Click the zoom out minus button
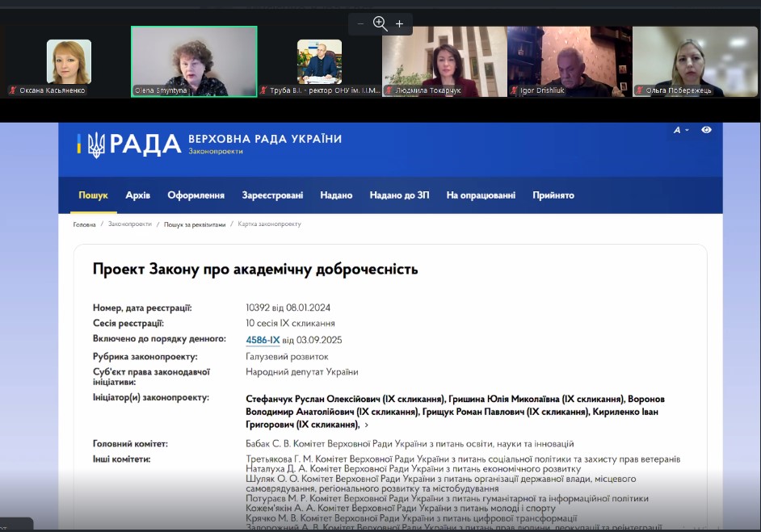 click(360, 24)
